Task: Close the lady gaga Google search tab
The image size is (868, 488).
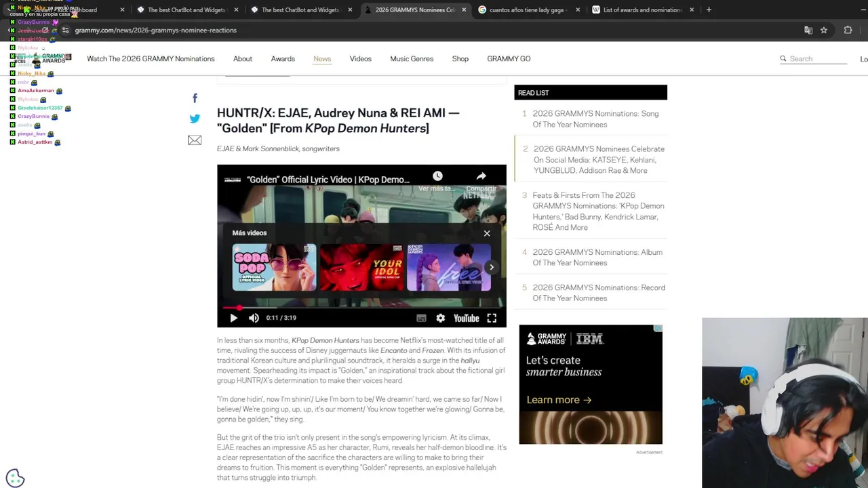Action: [x=578, y=10]
